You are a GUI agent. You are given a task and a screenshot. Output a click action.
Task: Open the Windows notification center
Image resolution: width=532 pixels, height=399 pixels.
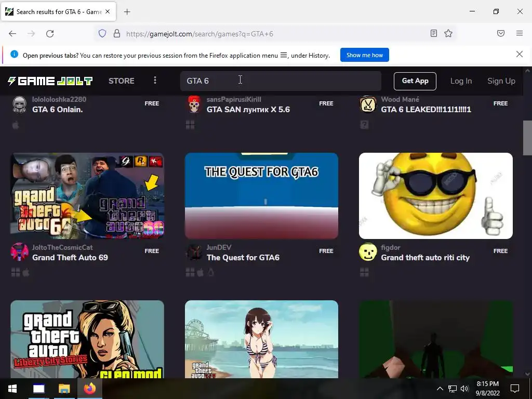point(515,389)
